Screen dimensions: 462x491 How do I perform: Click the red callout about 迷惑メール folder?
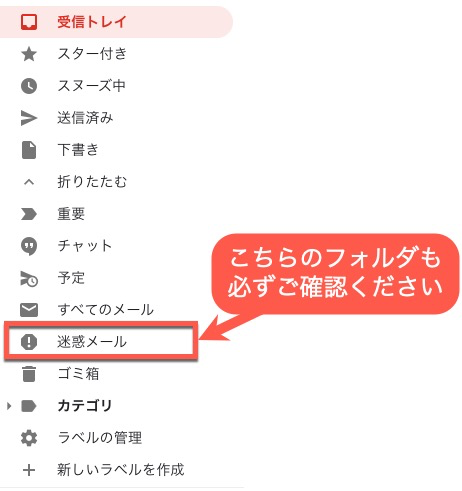click(x=335, y=274)
